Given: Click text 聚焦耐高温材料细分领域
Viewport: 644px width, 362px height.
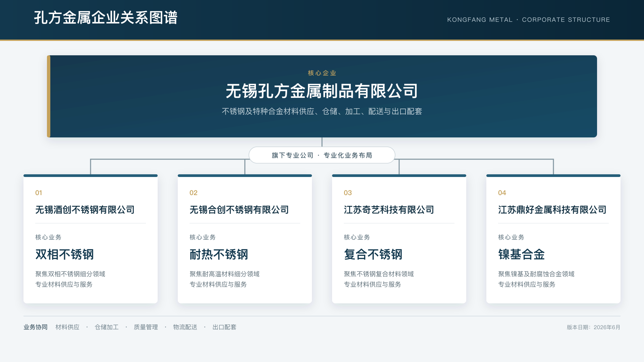Looking at the screenshot, I should click(x=225, y=274).
